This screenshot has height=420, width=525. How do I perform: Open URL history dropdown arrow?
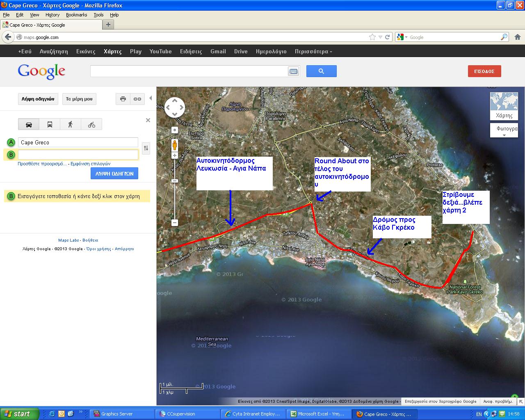380,37
